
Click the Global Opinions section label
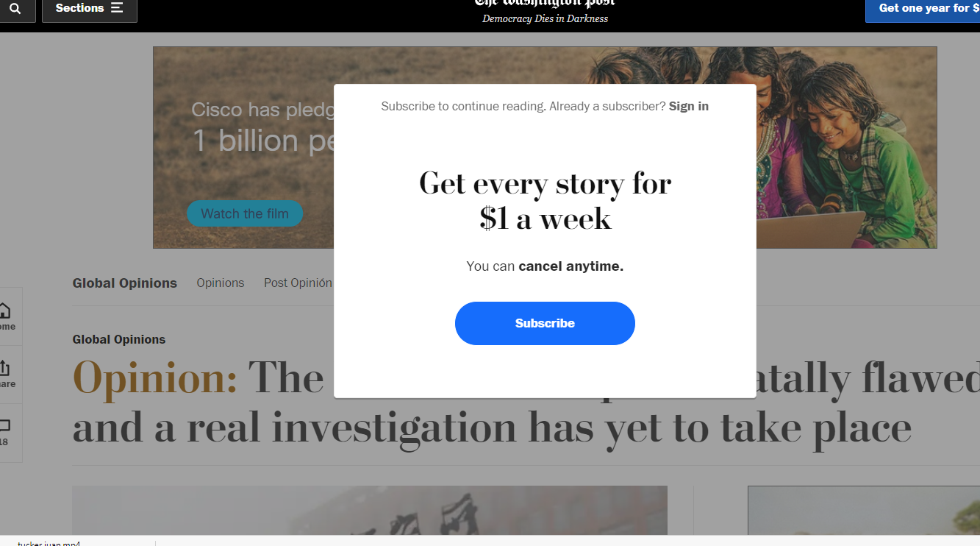pyautogui.click(x=119, y=339)
